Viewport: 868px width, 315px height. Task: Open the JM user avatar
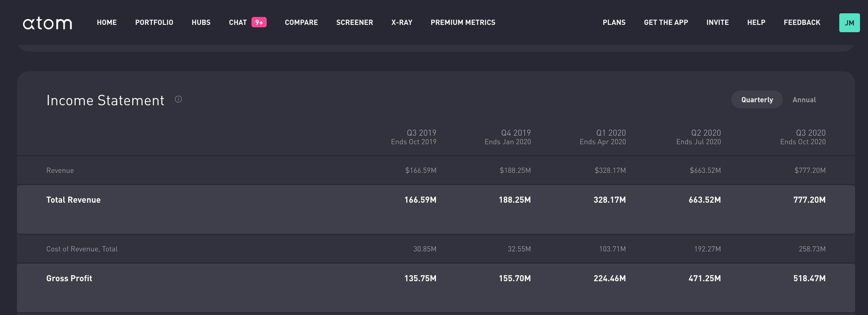tap(849, 23)
